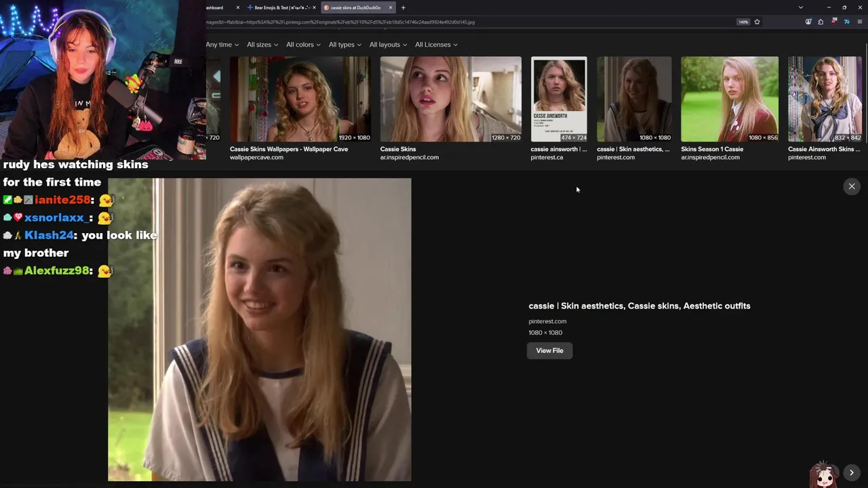Select the Cassie Skins Wallpapers thumbnail

pyautogui.click(x=300, y=99)
